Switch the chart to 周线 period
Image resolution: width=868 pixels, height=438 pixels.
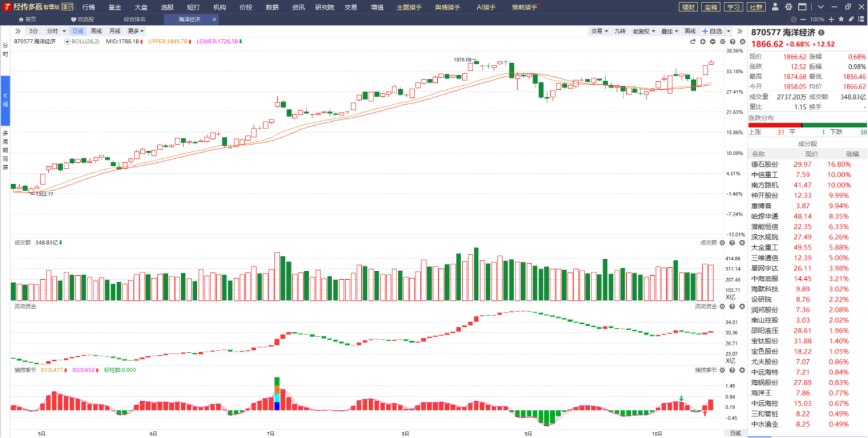pyautogui.click(x=96, y=31)
